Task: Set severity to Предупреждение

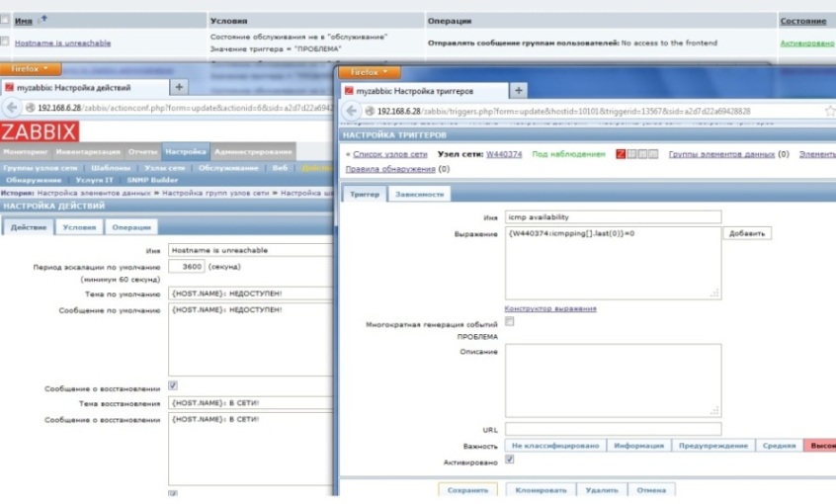Action: pyautogui.click(x=713, y=446)
